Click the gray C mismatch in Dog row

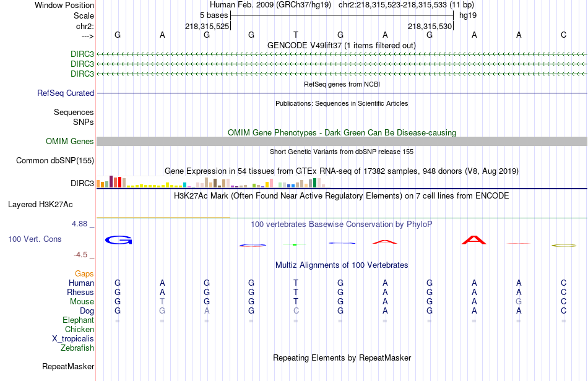(296, 311)
